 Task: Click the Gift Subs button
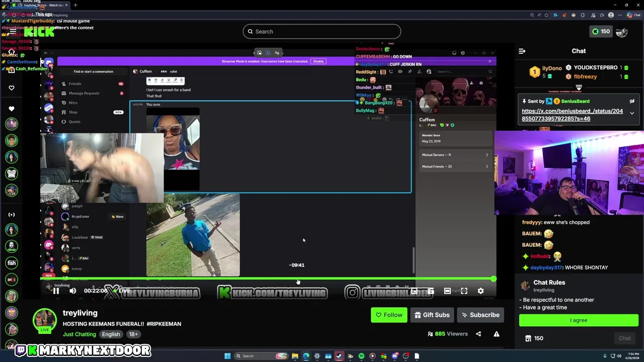click(x=432, y=315)
